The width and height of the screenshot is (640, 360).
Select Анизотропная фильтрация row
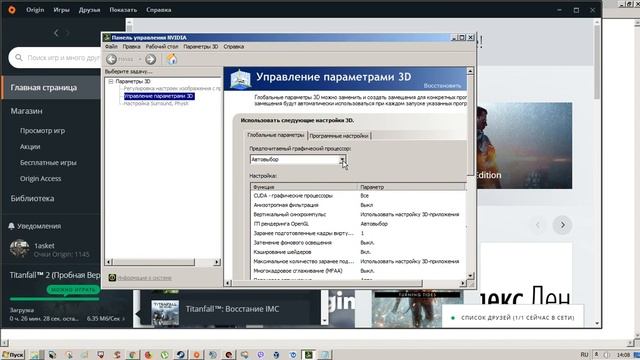(358, 205)
